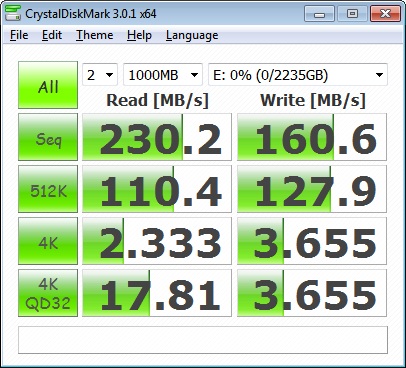
Task: Select the 512K read result 110.4
Action: tap(157, 189)
